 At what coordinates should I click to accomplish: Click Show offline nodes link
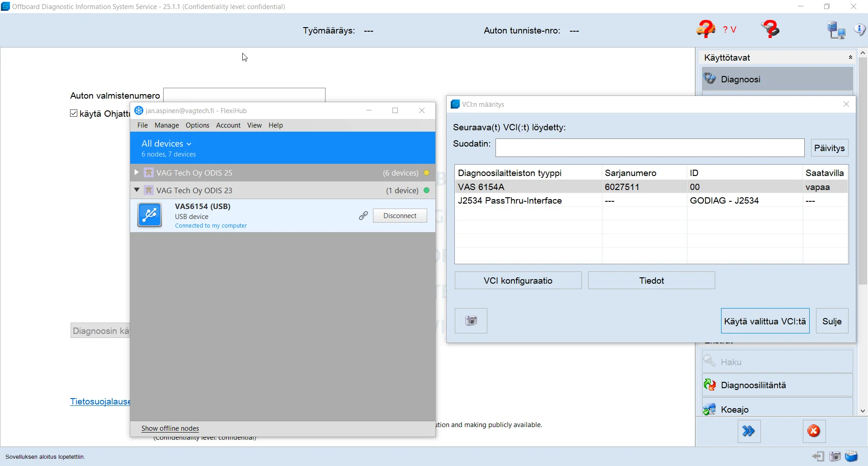click(170, 428)
